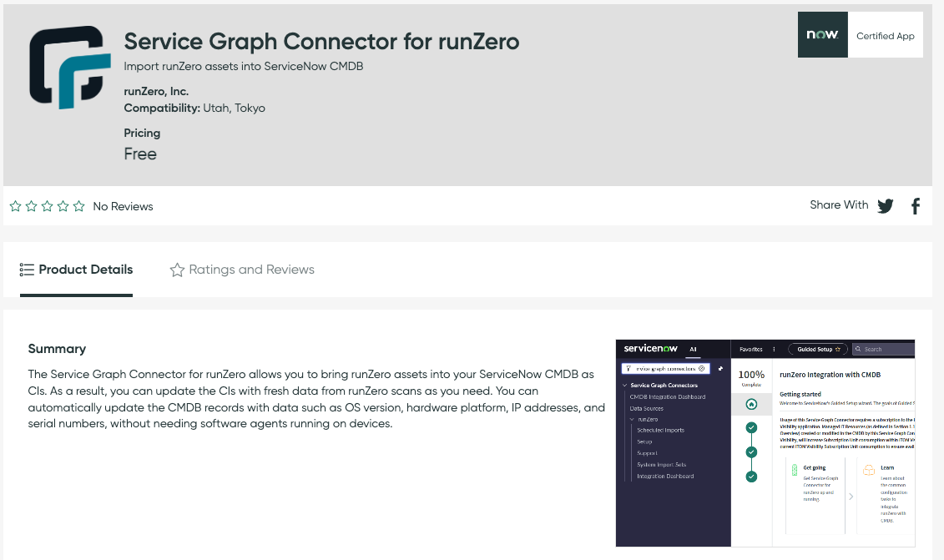Click the navigation filter input showing 'service graph connectors'
The height and width of the screenshot is (560, 944).
(x=664, y=367)
